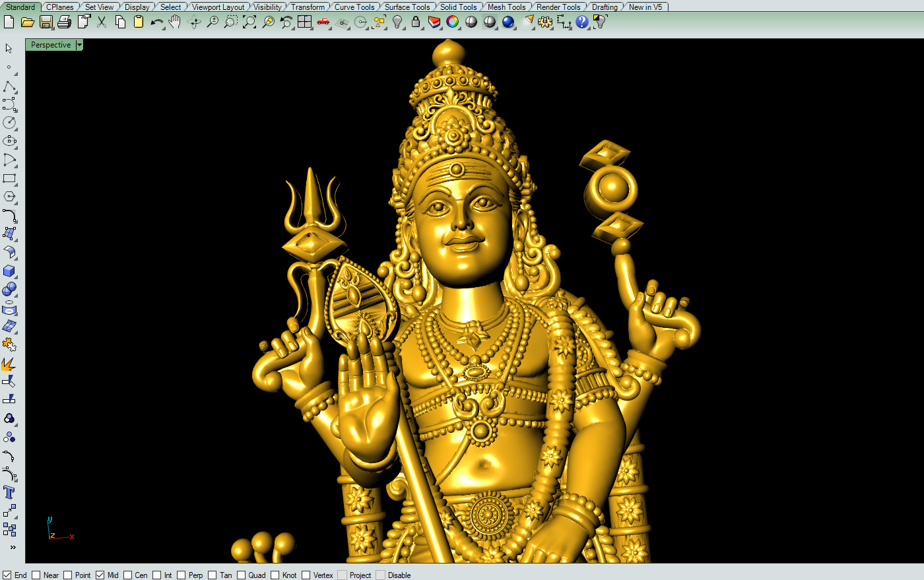Select the Circle tool in sidebar
Viewport: 924px width, 580px height.
9,123
